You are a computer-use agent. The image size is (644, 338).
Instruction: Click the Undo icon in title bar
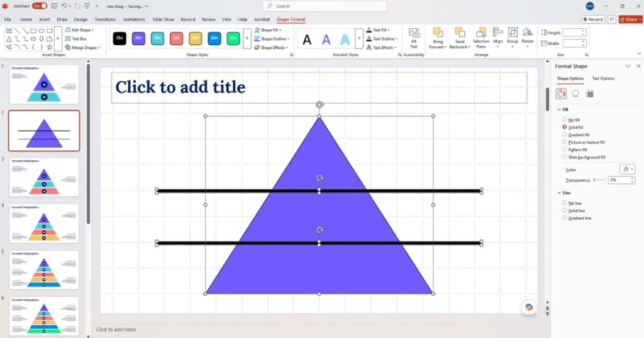[64, 6]
